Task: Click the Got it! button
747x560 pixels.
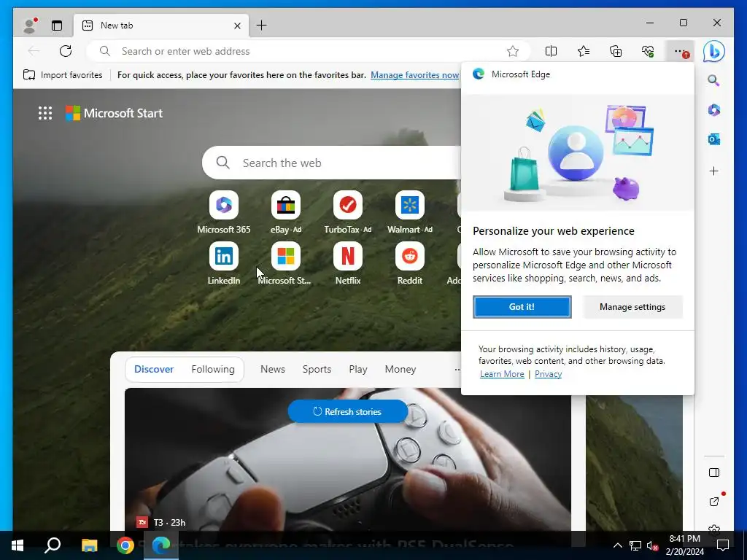Action: (522, 307)
